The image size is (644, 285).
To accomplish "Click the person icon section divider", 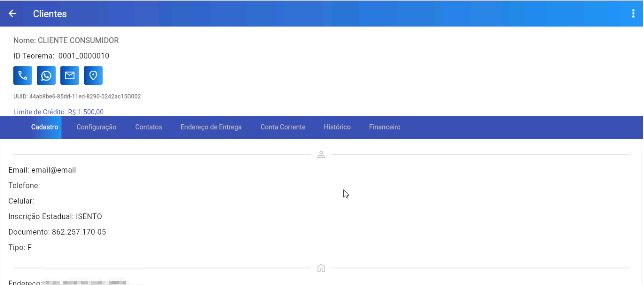I will (x=321, y=154).
